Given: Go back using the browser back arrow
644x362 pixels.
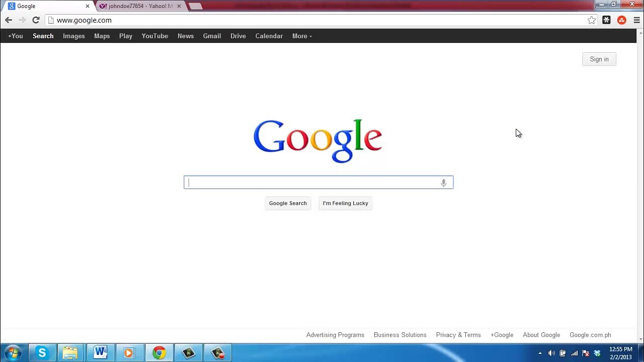Looking at the screenshot, I should click(x=9, y=20).
